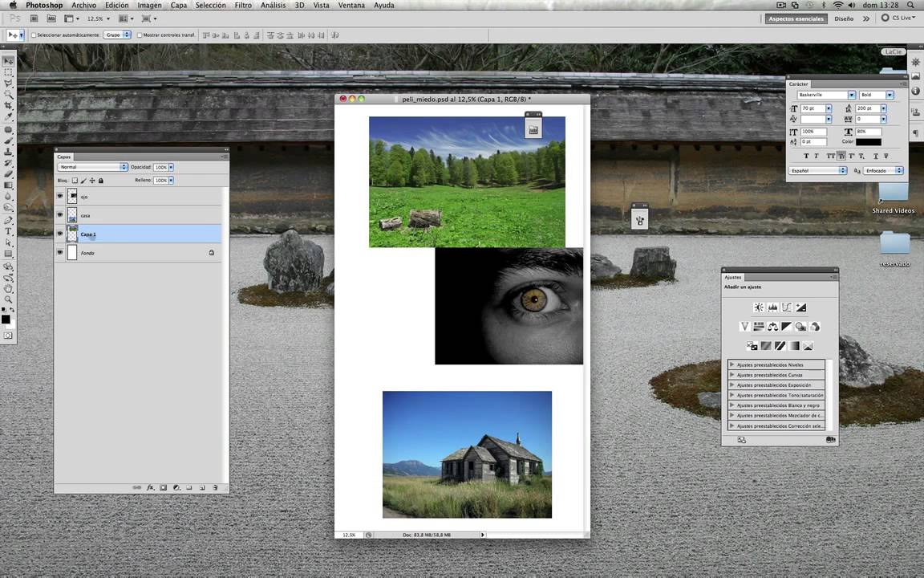
Task: Toggle lock transparent pixels in Capas
Action: tap(75, 181)
